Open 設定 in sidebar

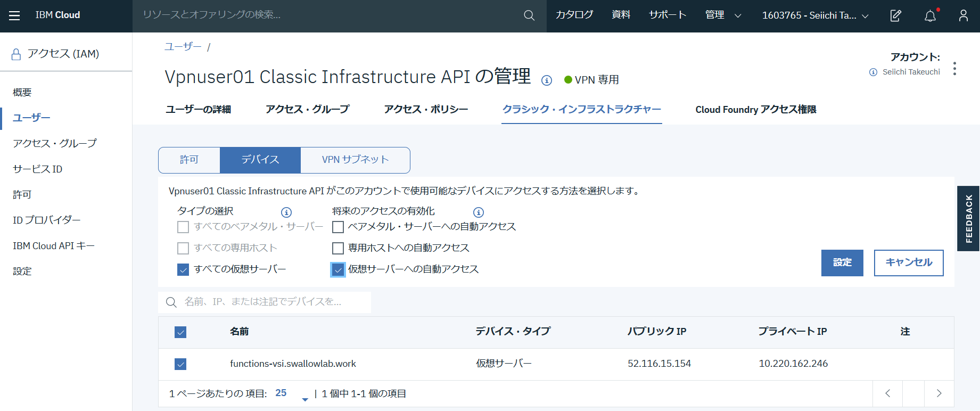point(22,272)
